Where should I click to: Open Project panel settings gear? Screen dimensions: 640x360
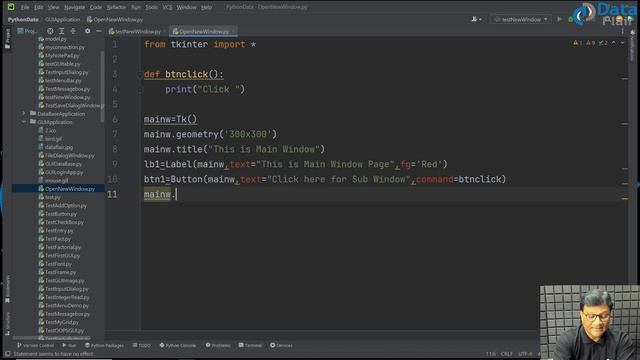tap(87, 31)
